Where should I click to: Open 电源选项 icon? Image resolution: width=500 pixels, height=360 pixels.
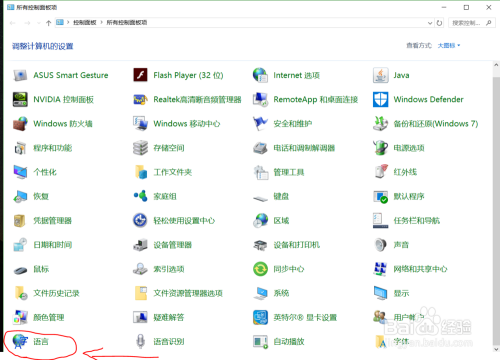pyautogui.click(x=380, y=148)
